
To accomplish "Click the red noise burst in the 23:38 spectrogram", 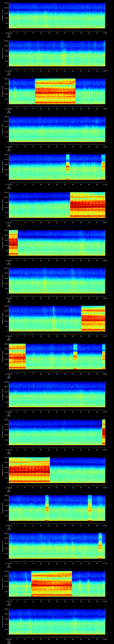I will coord(55,91).
